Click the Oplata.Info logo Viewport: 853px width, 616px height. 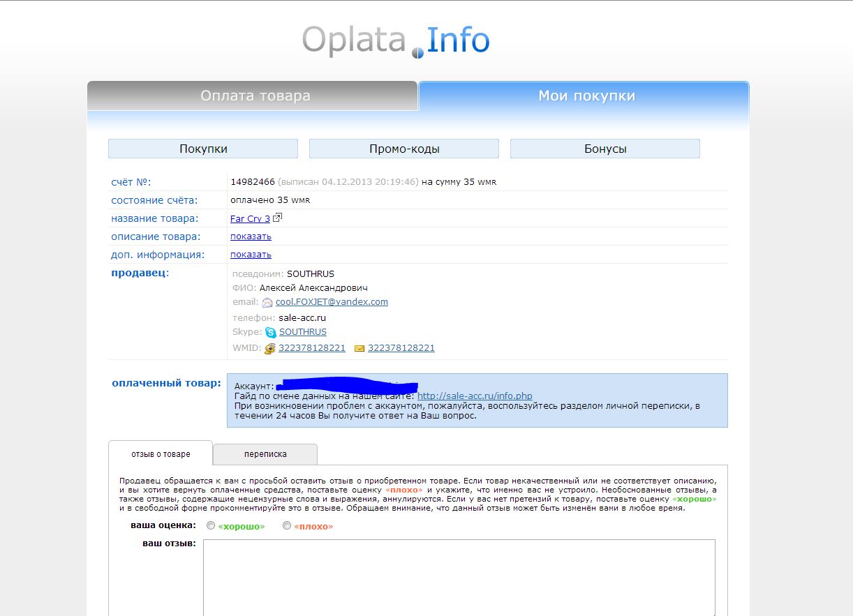(x=396, y=40)
